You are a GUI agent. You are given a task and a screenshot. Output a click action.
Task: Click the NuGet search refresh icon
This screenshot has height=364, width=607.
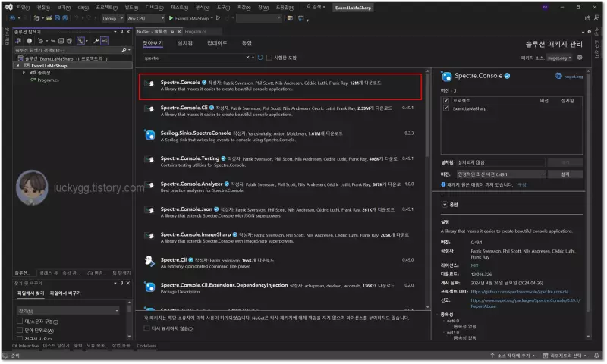(260, 58)
